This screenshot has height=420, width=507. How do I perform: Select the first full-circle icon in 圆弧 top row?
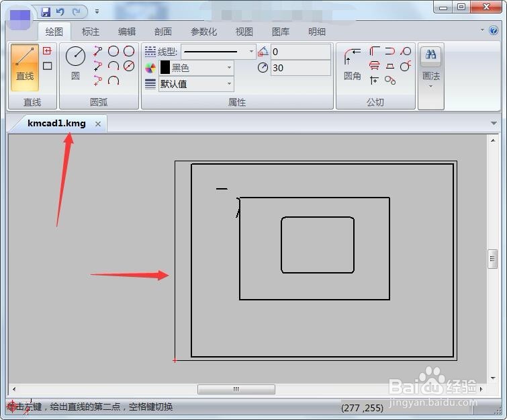113,51
